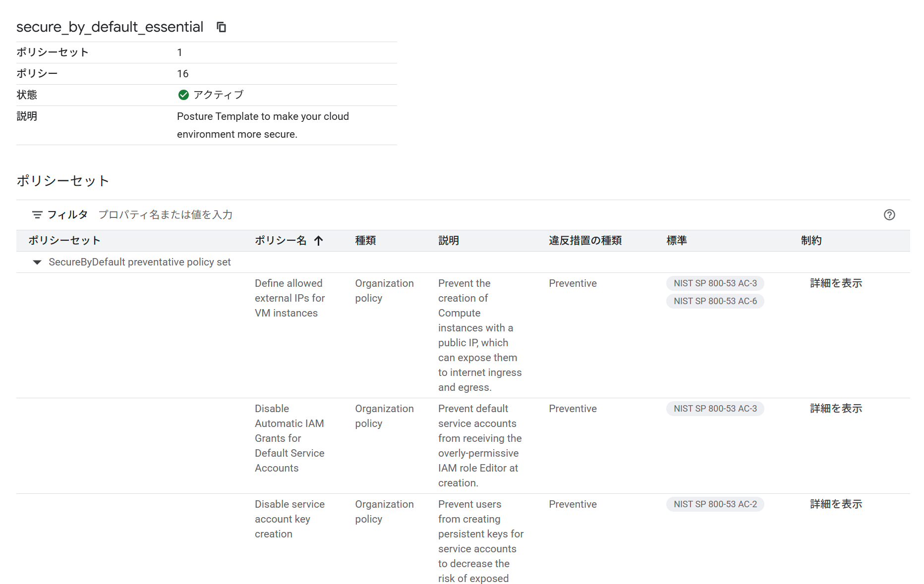The image size is (924, 584).
Task: Show details for Disable Automatic IAM Grants
Action: pos(836,409)
